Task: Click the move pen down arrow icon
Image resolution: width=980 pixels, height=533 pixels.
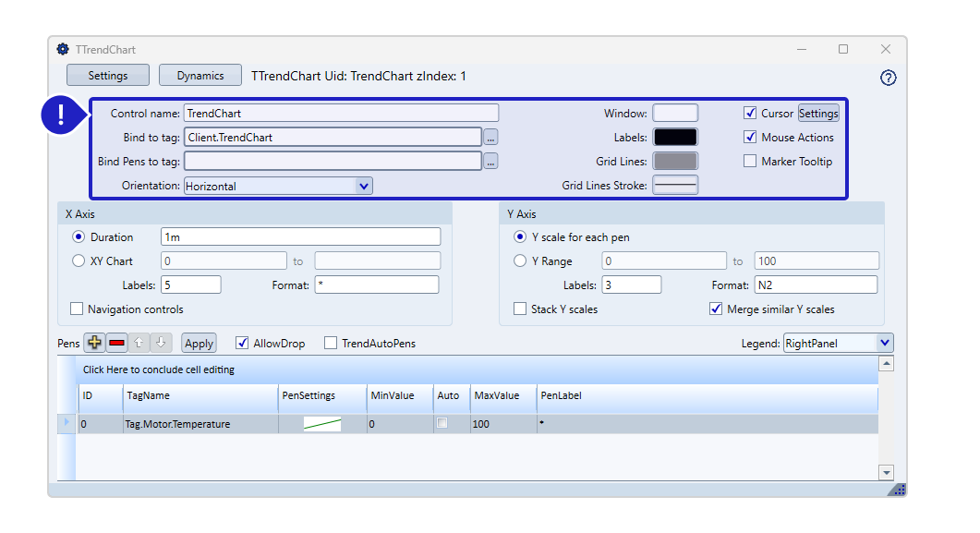Action: 160,343
